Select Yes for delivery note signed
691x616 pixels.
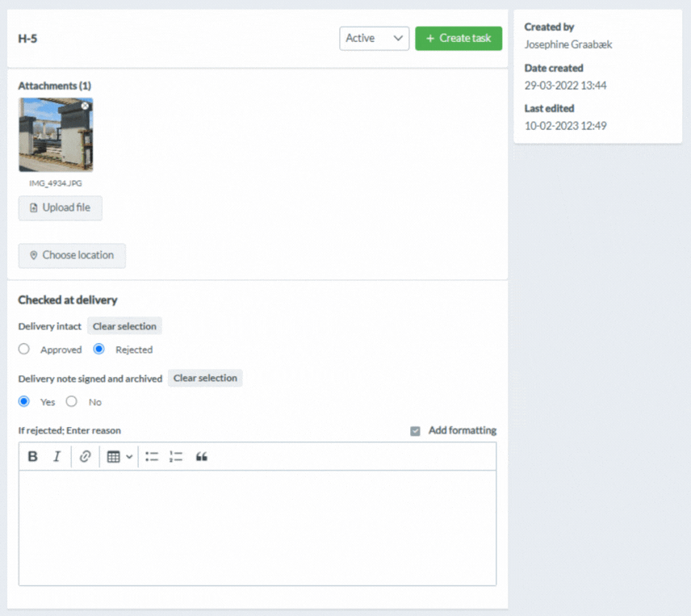pos(23,401)
